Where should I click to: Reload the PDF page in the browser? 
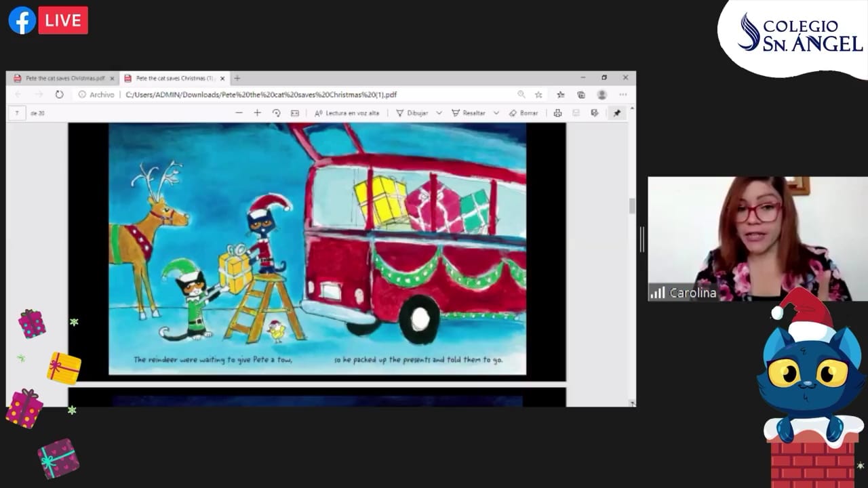tap(59, 95)
